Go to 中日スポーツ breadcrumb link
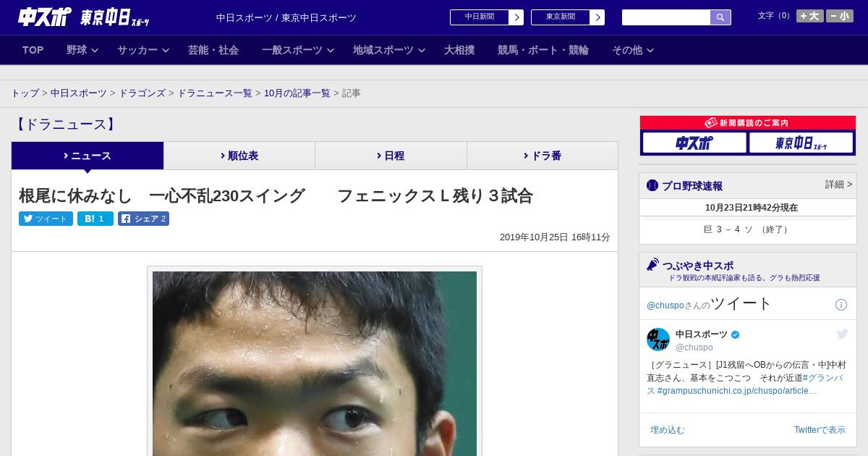Image resolution: width=868 pixels, height=456 pixels. point(79,93)
